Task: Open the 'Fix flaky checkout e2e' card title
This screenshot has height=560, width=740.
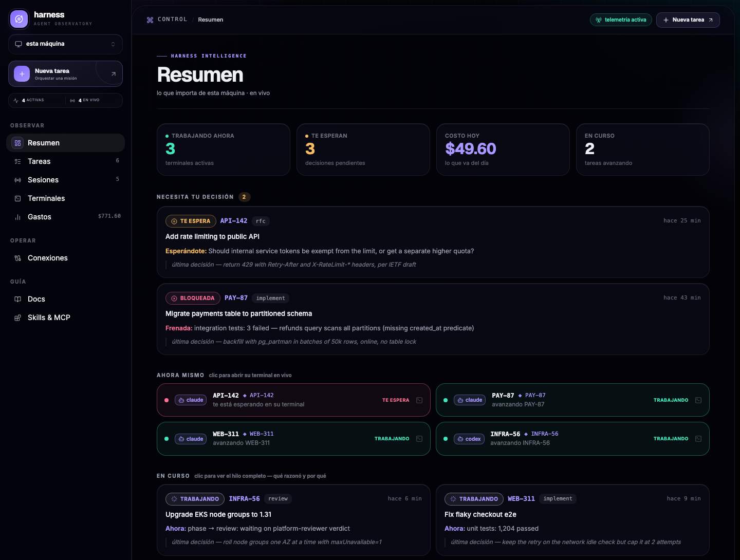Action: point(480,514)
